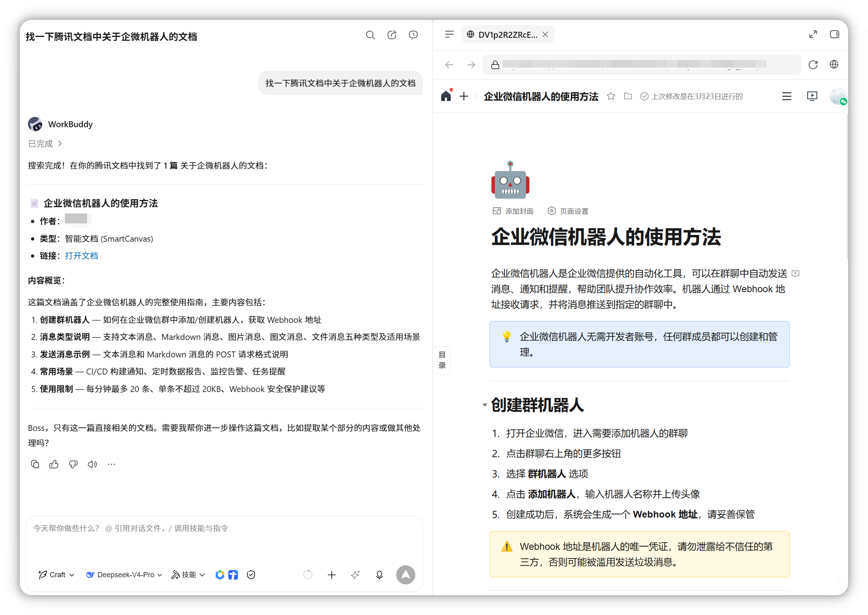Go forward in the embedded browser

point(471,65)
